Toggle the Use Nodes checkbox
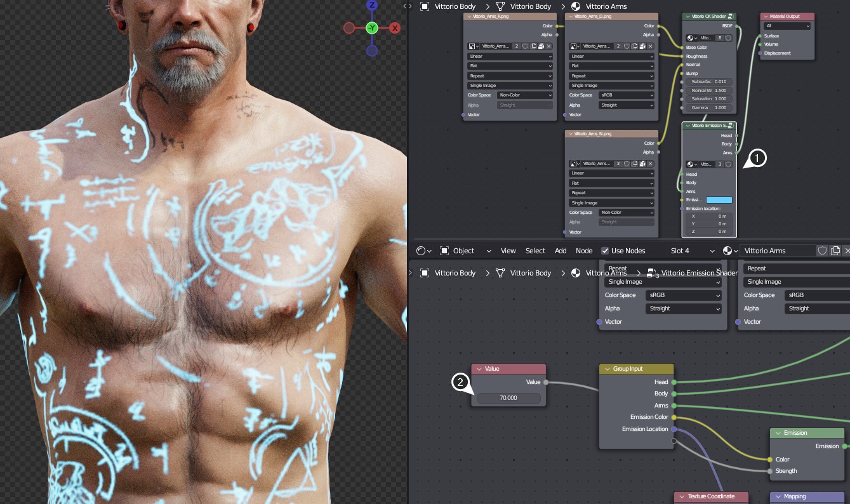Screen dimensions: 850x504 [x=605, y=251]
